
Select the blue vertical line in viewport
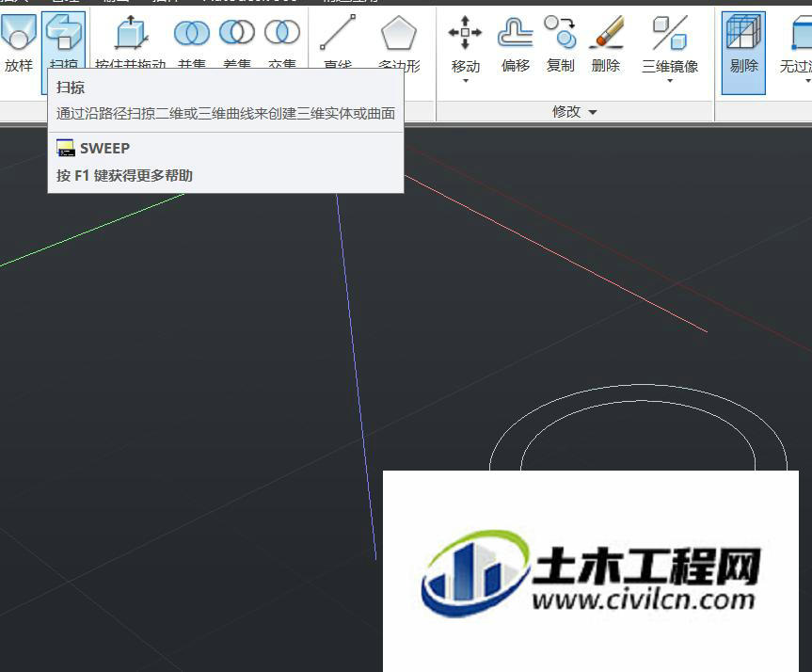pos(357,377)
